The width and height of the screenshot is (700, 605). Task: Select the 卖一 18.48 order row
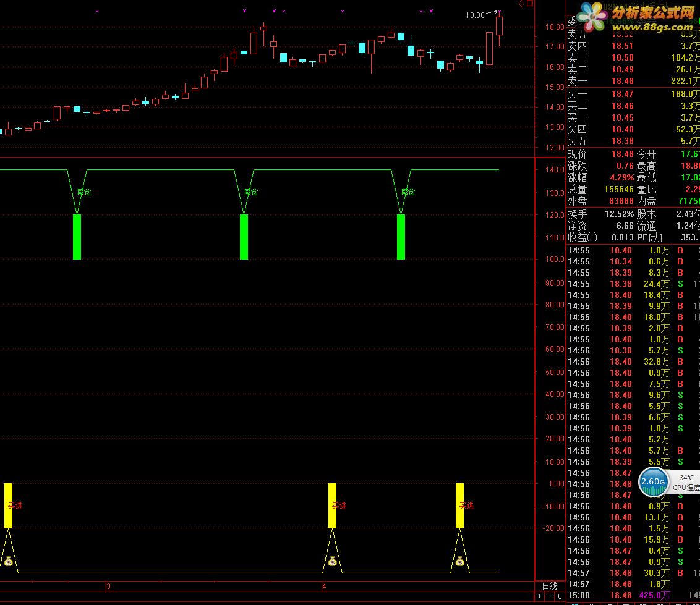[x=633, y=81]
